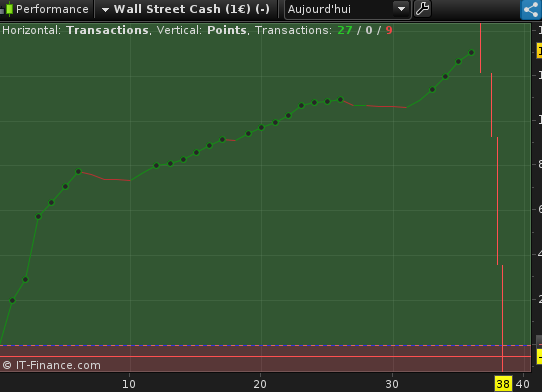Click the green candlestick Performance icon

9,9
